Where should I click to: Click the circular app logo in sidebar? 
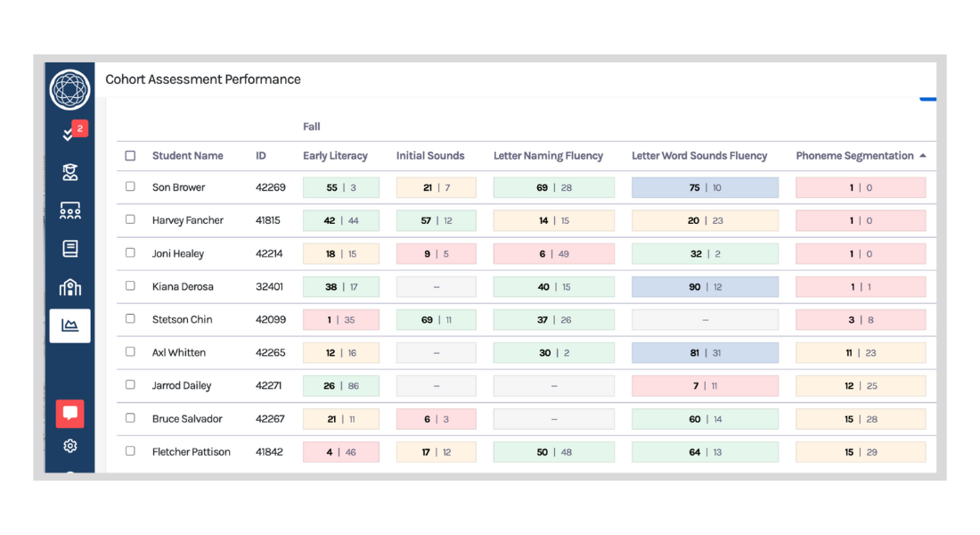[70, 89]
